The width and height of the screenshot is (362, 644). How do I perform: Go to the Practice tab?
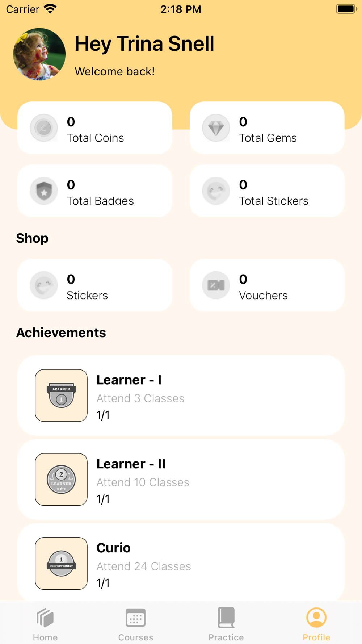point(226,624)
